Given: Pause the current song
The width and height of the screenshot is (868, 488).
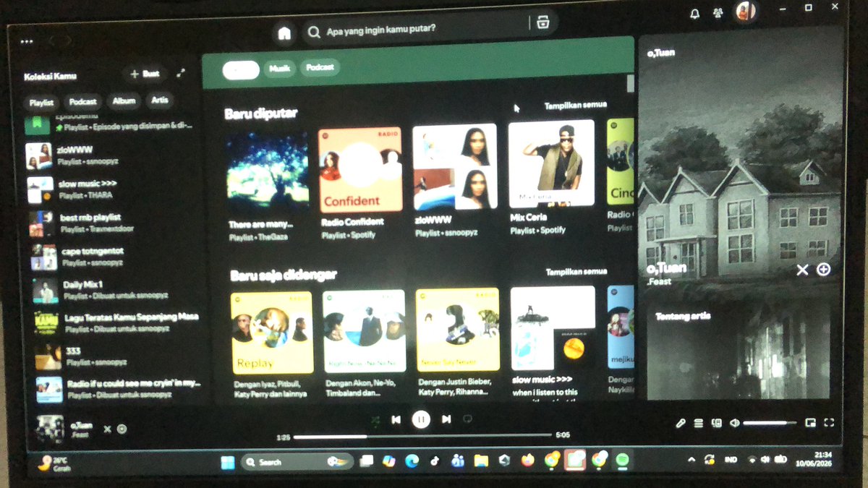Looking at the screenshot, I should click(421, 419).
